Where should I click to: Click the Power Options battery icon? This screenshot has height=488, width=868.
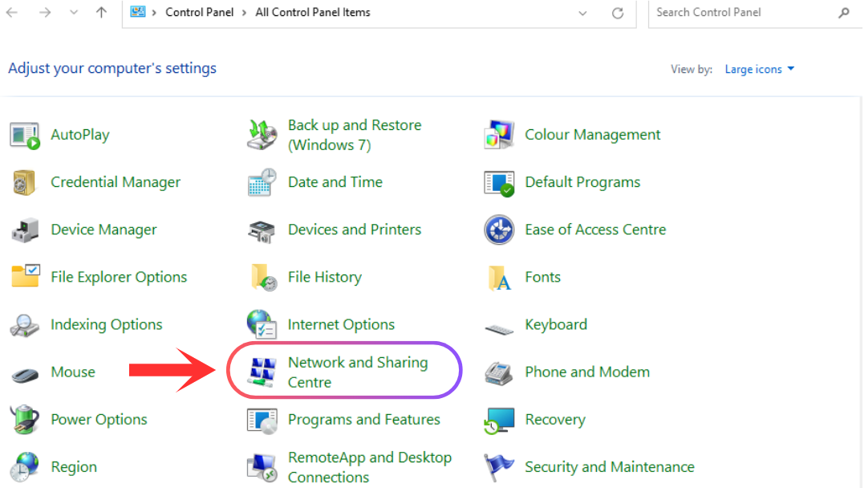[24, 419]
